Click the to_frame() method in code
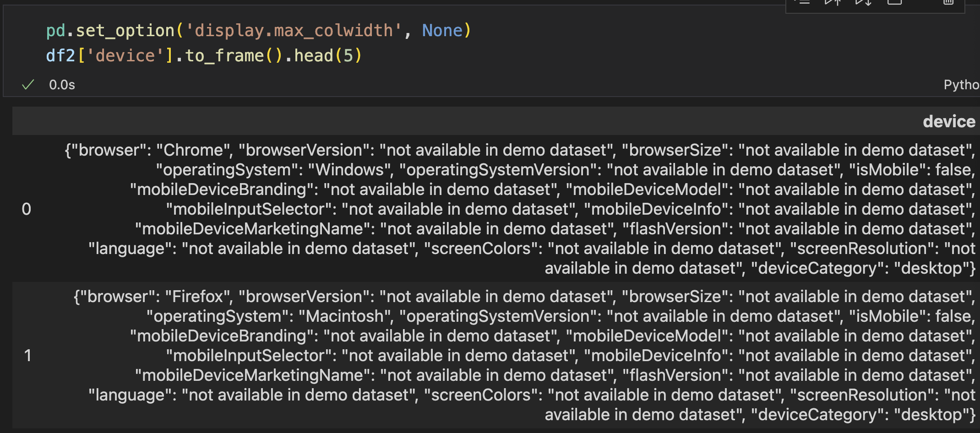 coord(234,56)
